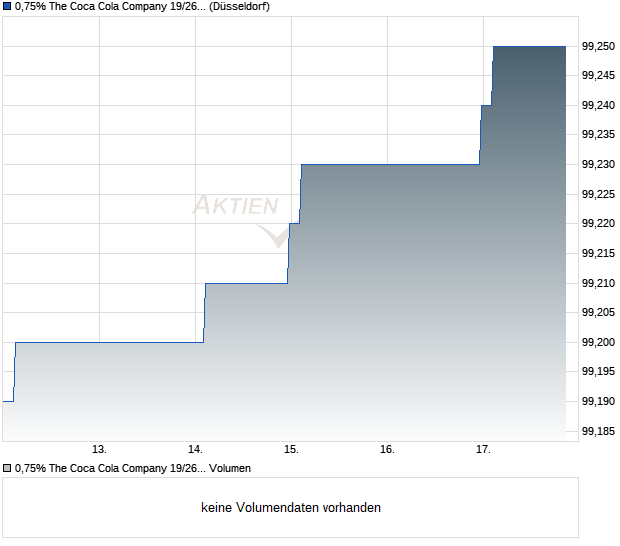Click the 99,215 price axis label
Image resolution: width=620 pixels, height=546 pixels.
point(598,253)
